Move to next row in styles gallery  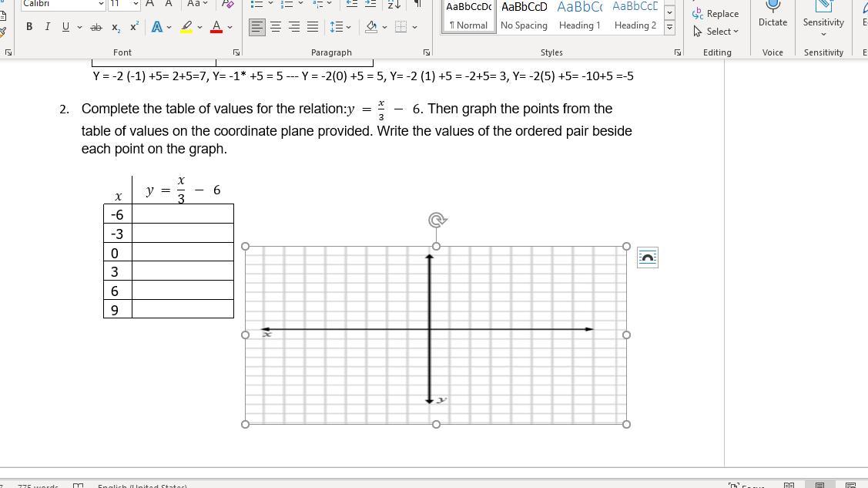(x=669, y=13)
